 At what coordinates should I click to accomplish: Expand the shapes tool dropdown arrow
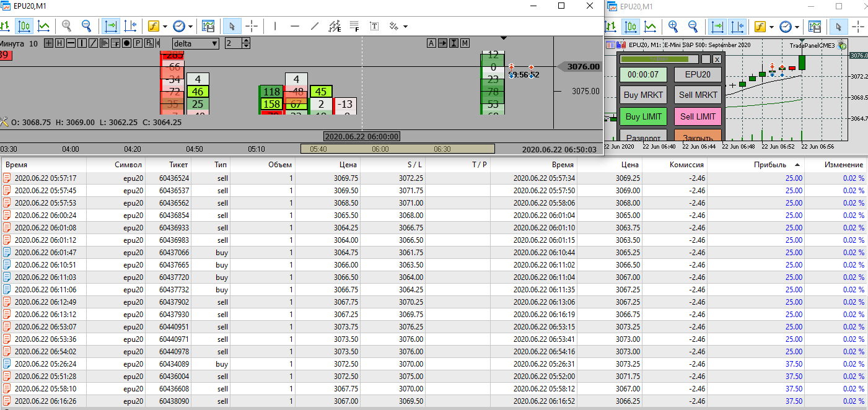tap(405, 27)
